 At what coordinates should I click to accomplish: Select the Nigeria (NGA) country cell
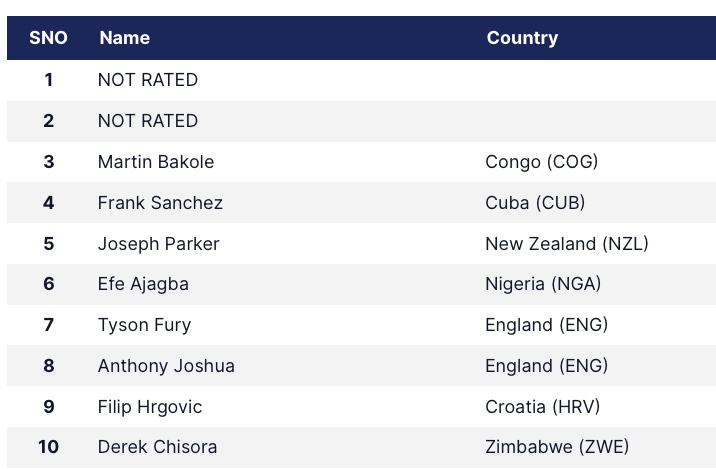(x=543, y=284)
